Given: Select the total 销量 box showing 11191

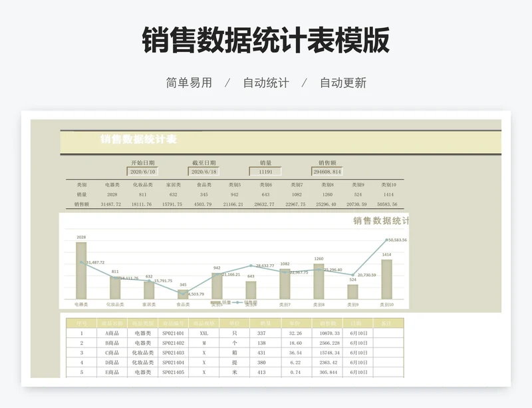Looking at the screenshot, I should pyautogui.click(x=265, y=172).
